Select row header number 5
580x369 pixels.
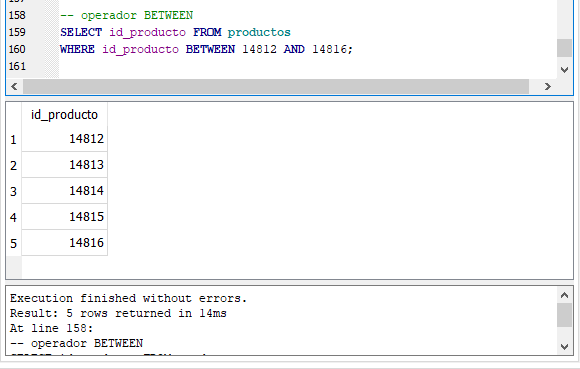point(14,243)
